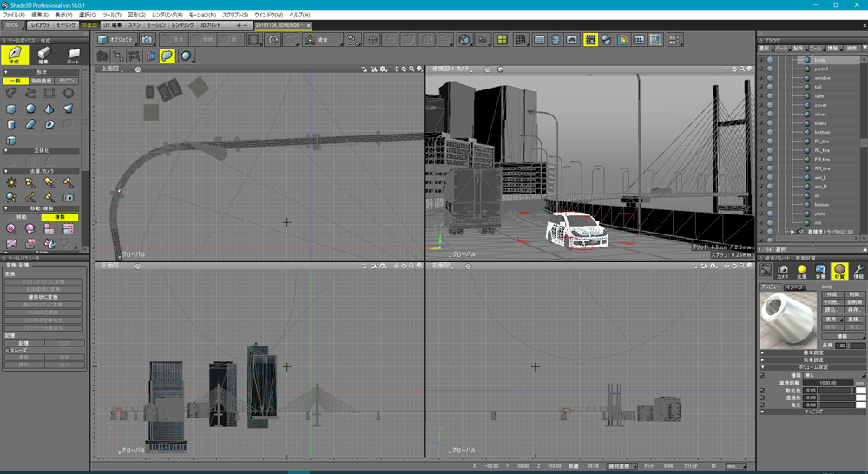Switch to the UV 編集 layout tab
Image resolution: width=868 pixels, height=474 pixels.
pos(112,25)
